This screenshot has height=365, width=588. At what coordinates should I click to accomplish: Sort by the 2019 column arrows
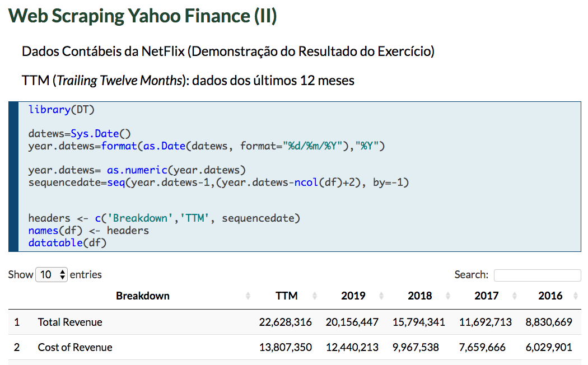point(381,296)
